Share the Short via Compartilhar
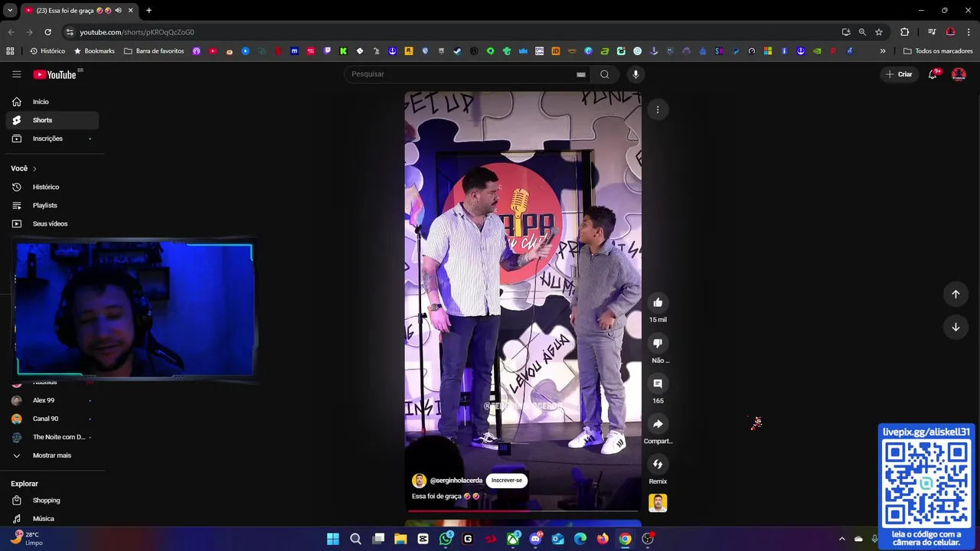This screenshot has height=551, width=980. click(658, 424)
